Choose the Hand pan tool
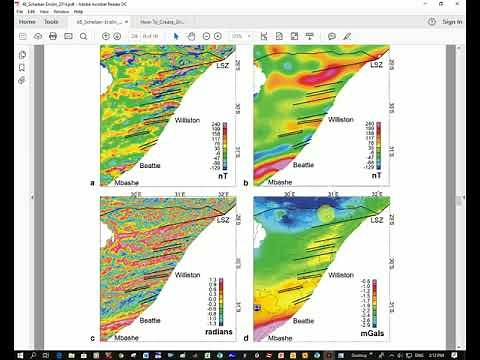Screen dimensions: 480x360 pos(191,36)
